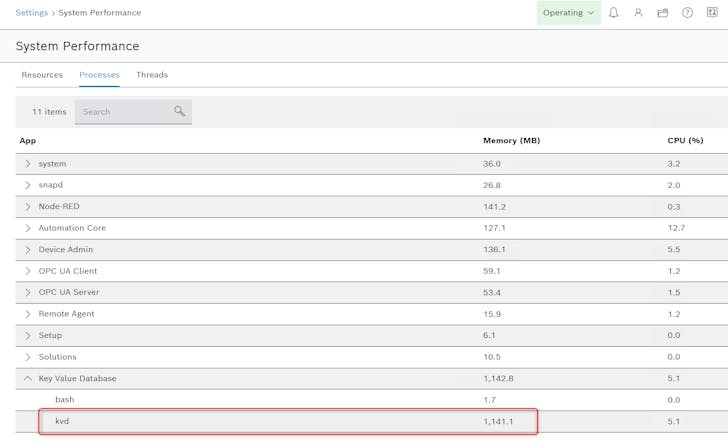Open the notifications bell

(614, 13)
